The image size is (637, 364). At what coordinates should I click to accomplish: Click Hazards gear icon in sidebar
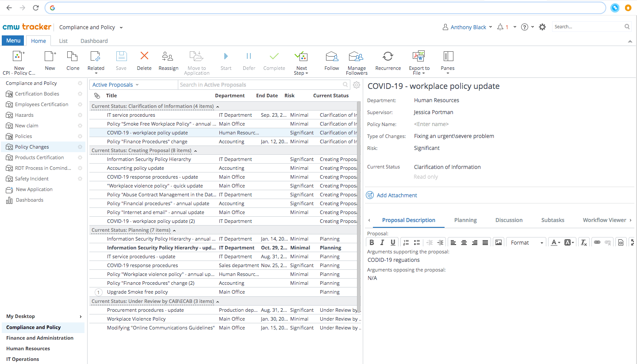tap(80, 115)
